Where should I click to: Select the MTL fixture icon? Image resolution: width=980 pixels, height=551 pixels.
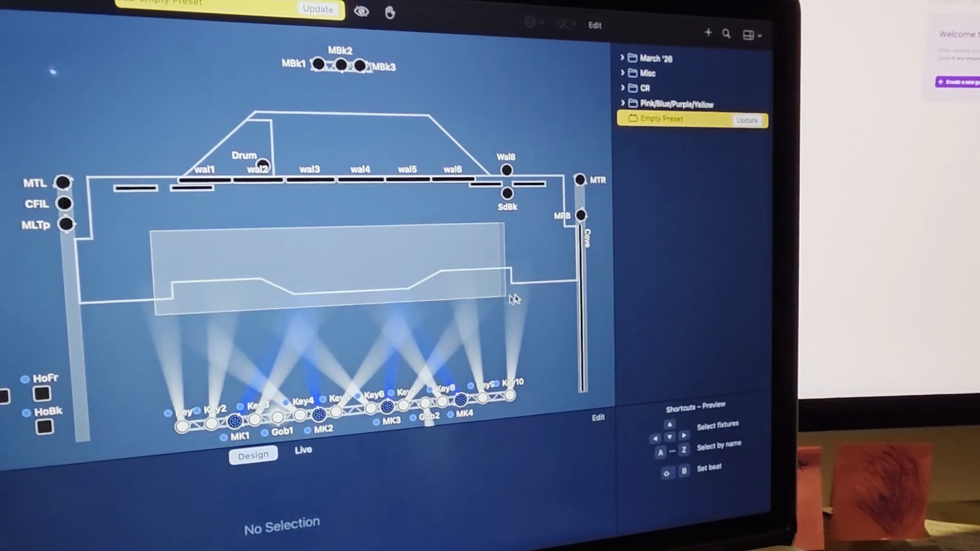coord(63,182)
